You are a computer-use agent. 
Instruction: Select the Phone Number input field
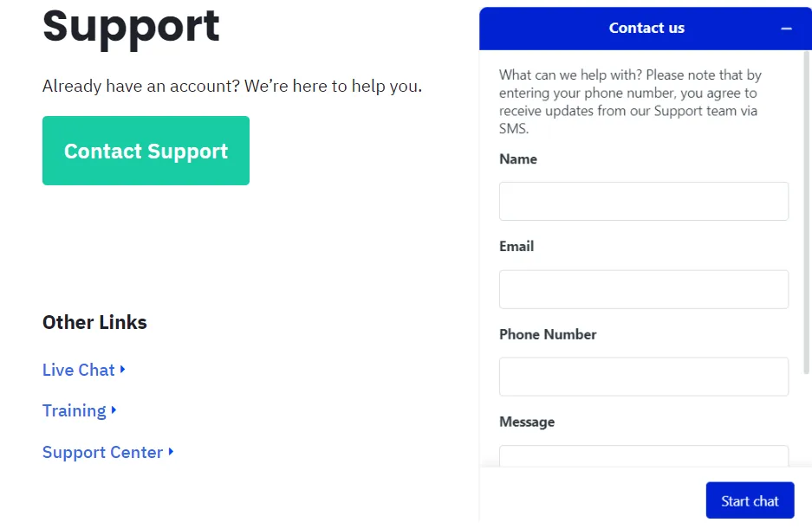point(643,377)
